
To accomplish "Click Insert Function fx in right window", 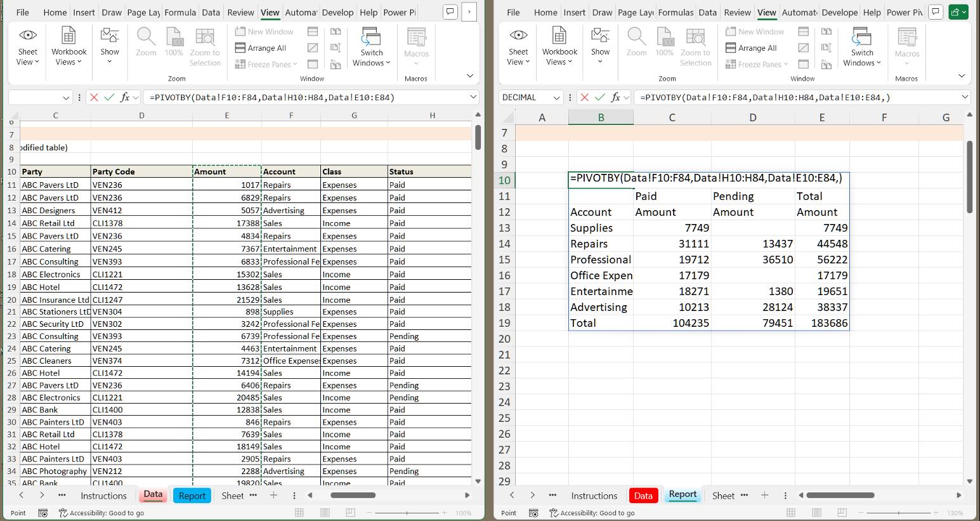I will pyautogui.click(x=615, y=97).
